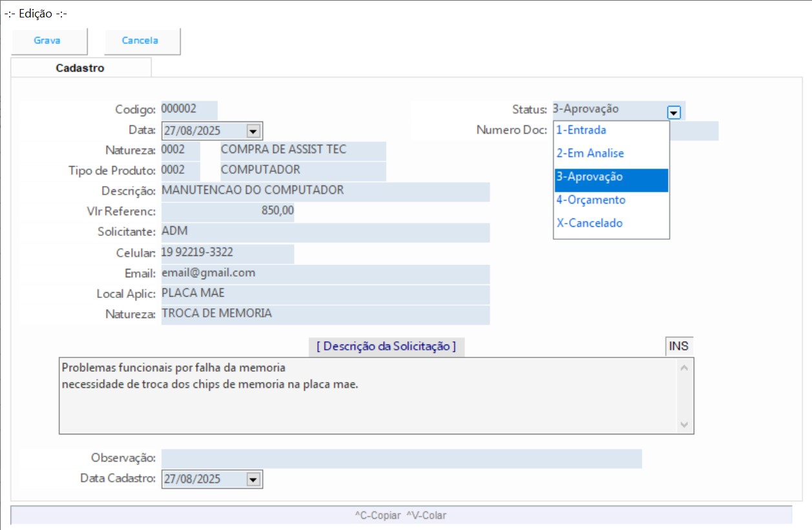Edit the Email field
The width and height of the screenshot is (812, 530).
click(x=325, y=273)
